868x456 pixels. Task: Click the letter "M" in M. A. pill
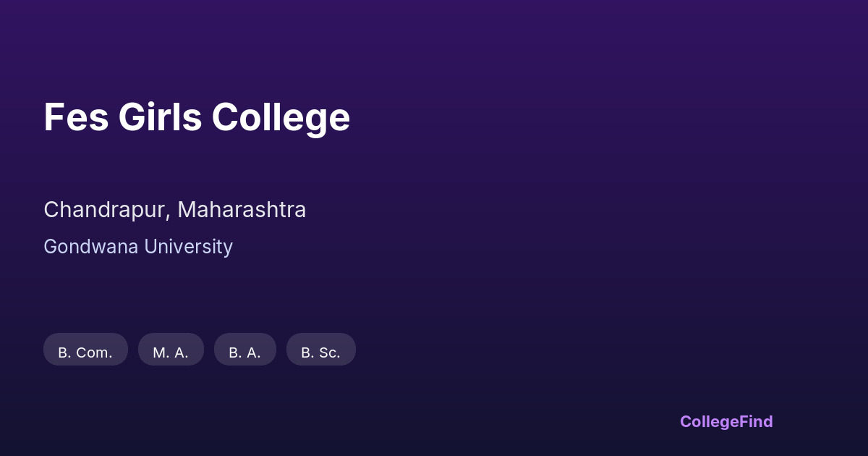[x=159, y=352]
